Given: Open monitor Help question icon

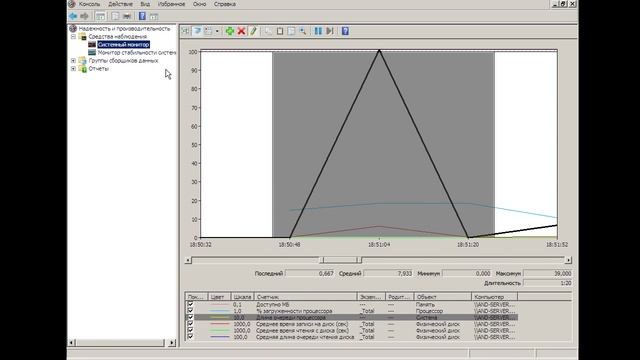Looking at the screenshot, I should tap(345, 31).
